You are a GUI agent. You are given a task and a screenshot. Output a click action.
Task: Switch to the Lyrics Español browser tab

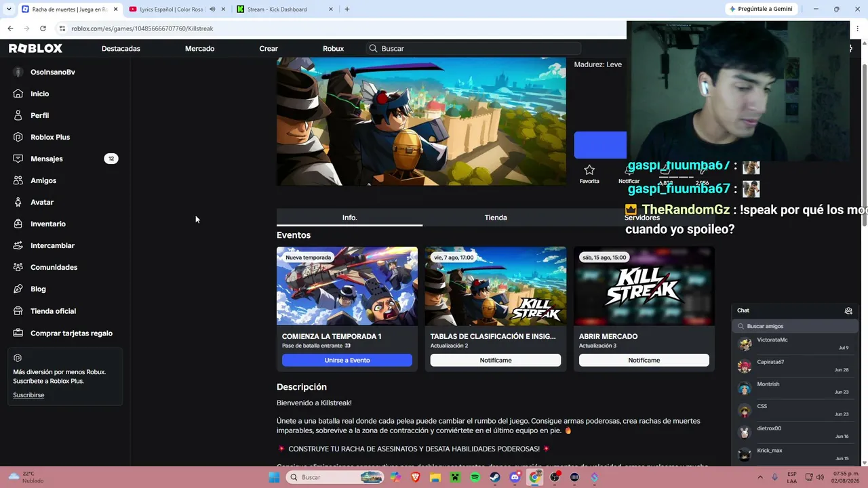171,9
